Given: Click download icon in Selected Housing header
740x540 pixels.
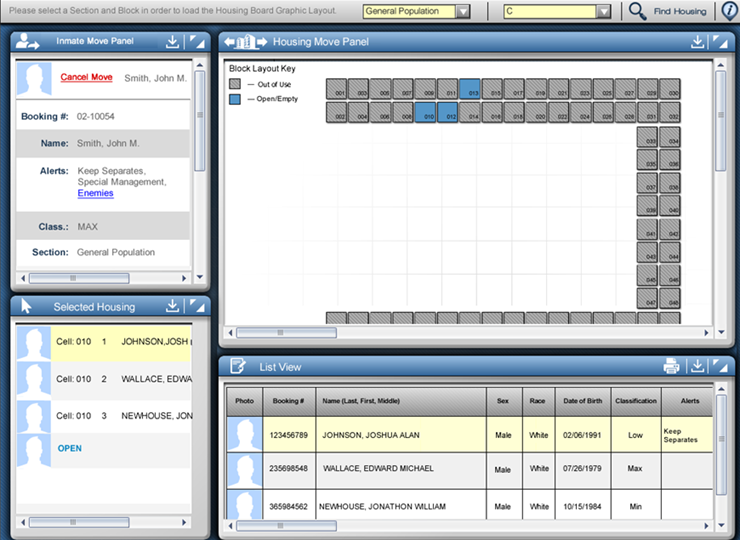Looking at the screenshot, I should pyautogui.click(x=172, y=306).
